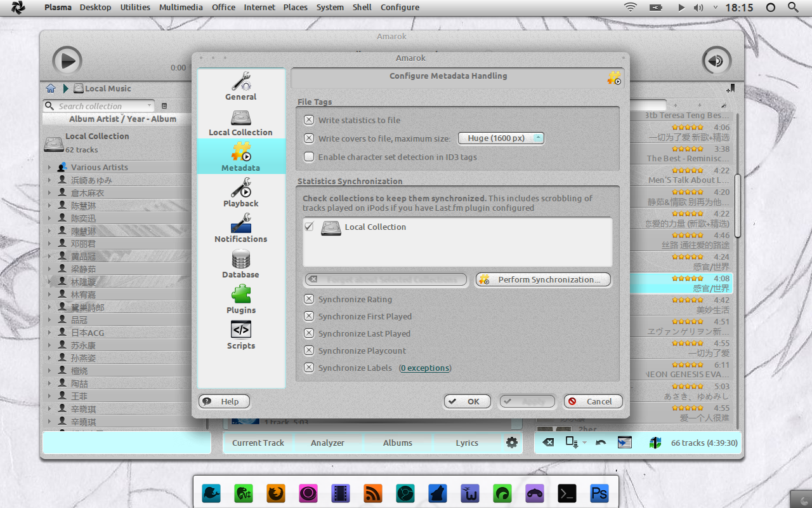Viewport: 812px width, 508px height.
Task: Click the Help button
Action: point(224,401)
